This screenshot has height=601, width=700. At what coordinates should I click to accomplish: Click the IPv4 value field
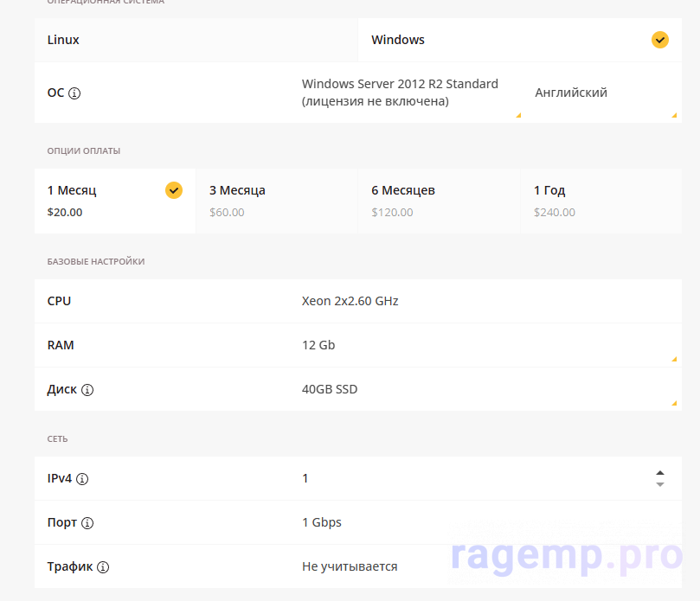(x=467, y=479)
